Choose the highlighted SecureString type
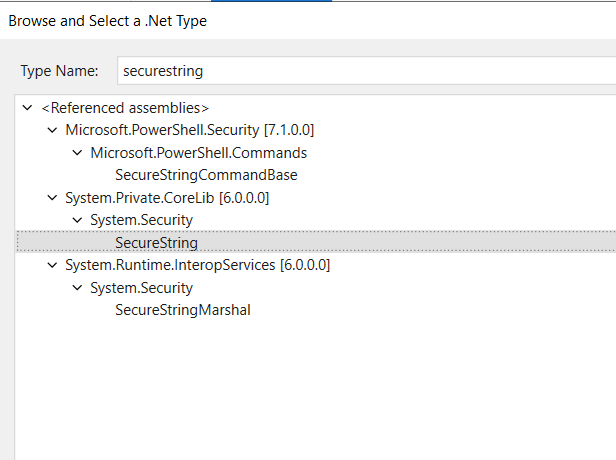The height and width of the screenshot is (460, 616). (x=157, y=243)
